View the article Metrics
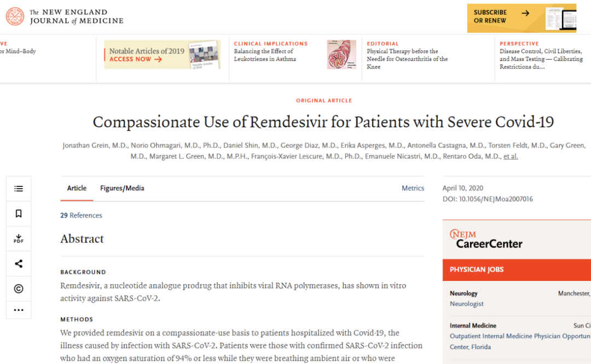Viewport: 591px width, 364px height. click(413, 188)
